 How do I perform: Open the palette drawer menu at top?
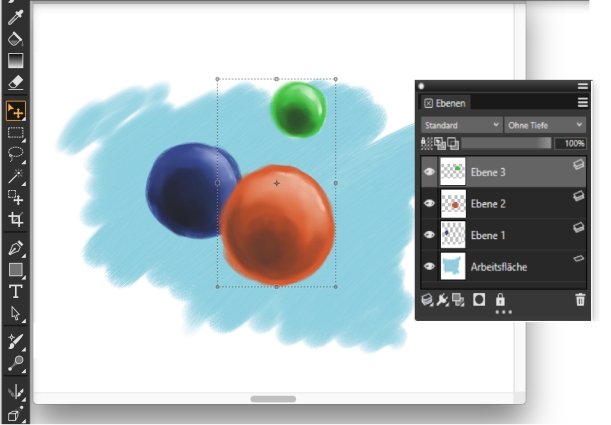[583, 86]
